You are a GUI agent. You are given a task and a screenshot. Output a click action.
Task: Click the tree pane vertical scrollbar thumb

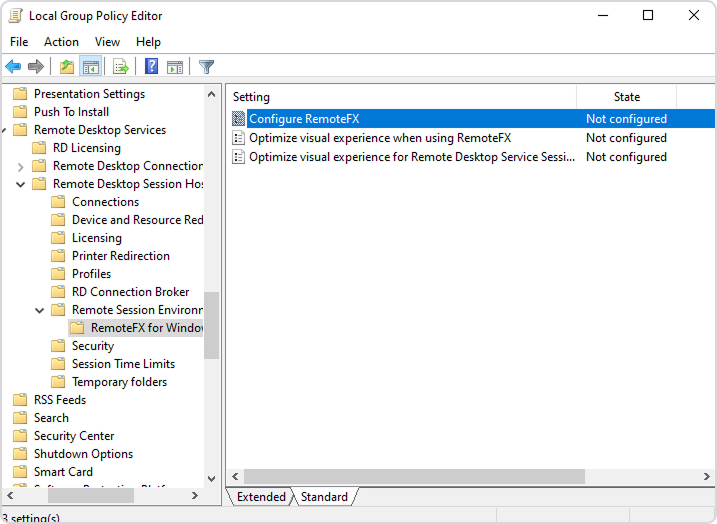(211, 326)
